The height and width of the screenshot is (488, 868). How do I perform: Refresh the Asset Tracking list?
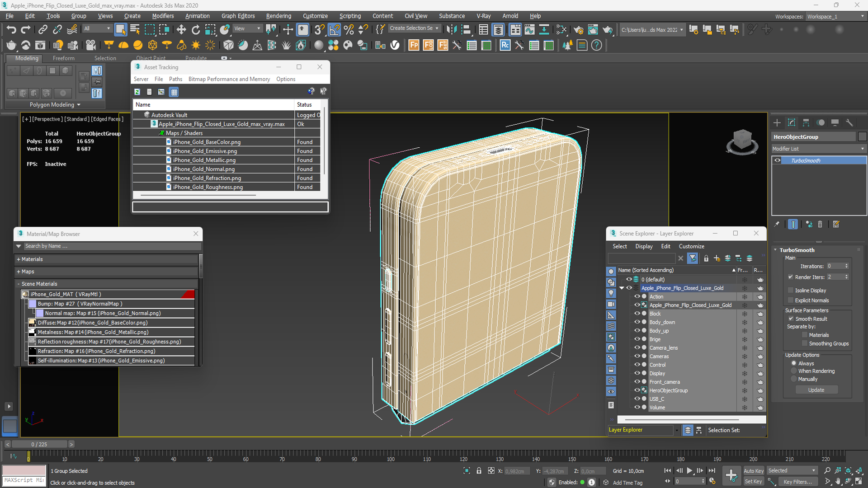(137, 92)
